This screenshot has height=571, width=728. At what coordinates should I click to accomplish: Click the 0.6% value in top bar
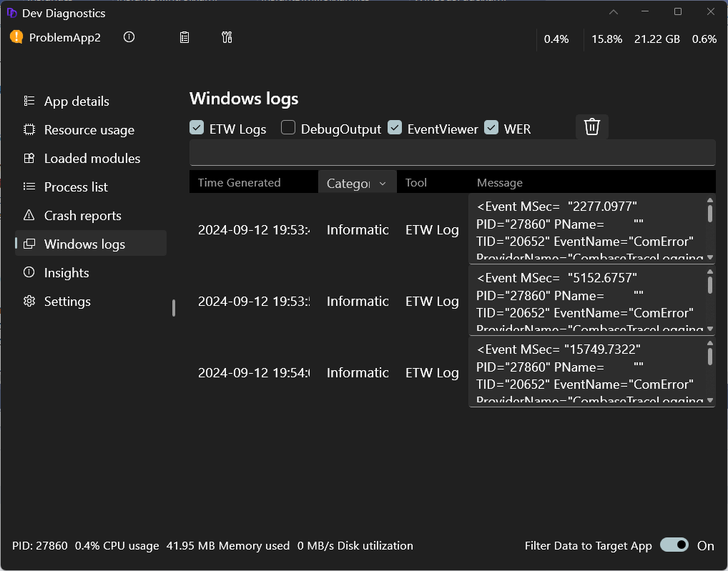(704, 39)
